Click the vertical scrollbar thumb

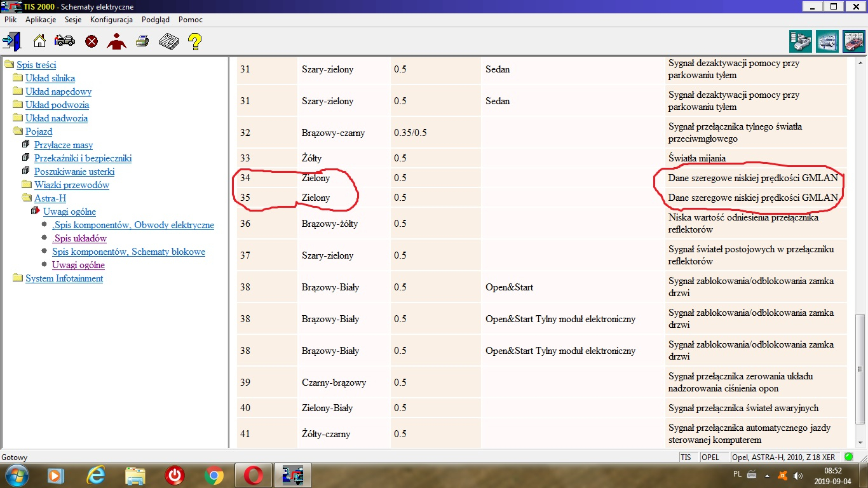tap(860, 369)
